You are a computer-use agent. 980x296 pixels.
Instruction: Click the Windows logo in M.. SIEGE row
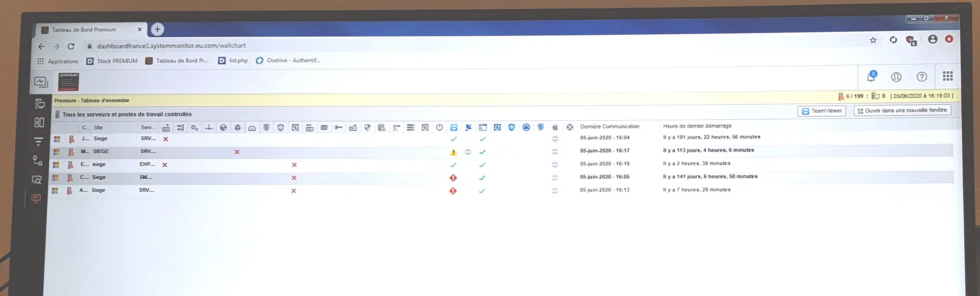pyautogui.click(x=56, y=152)
